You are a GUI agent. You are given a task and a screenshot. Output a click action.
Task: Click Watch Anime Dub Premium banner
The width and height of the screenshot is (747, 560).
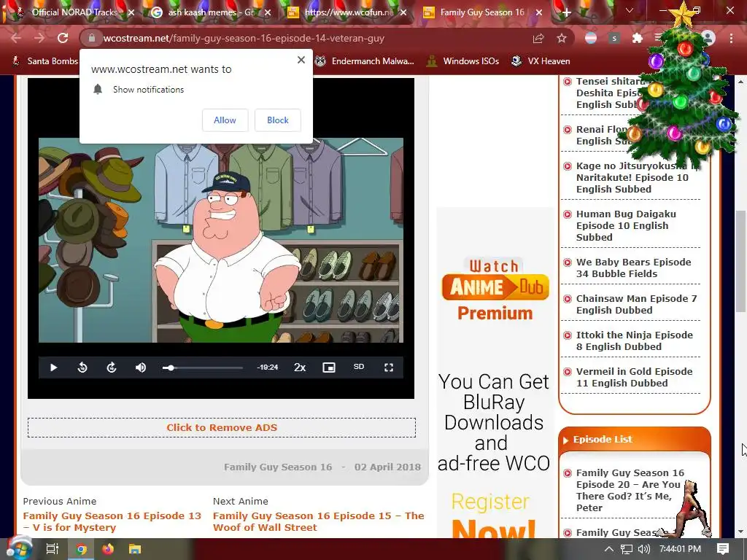coord(495,289)
